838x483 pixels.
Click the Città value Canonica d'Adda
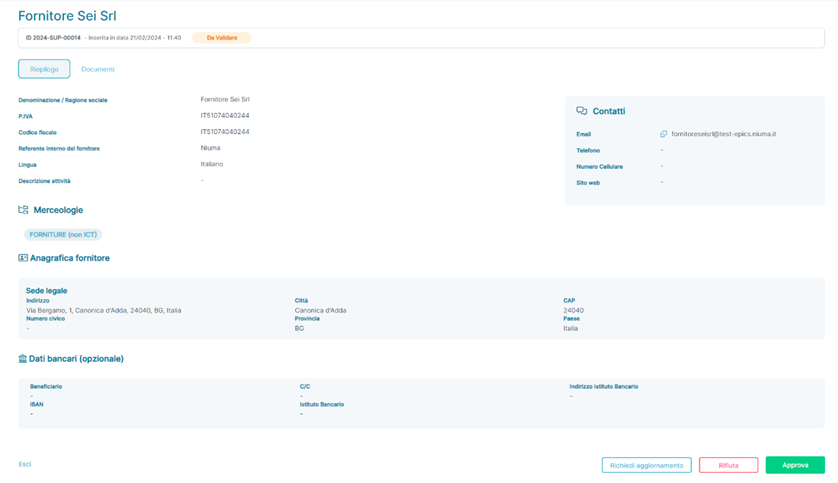pyautogui.click(x=320, y=310)
